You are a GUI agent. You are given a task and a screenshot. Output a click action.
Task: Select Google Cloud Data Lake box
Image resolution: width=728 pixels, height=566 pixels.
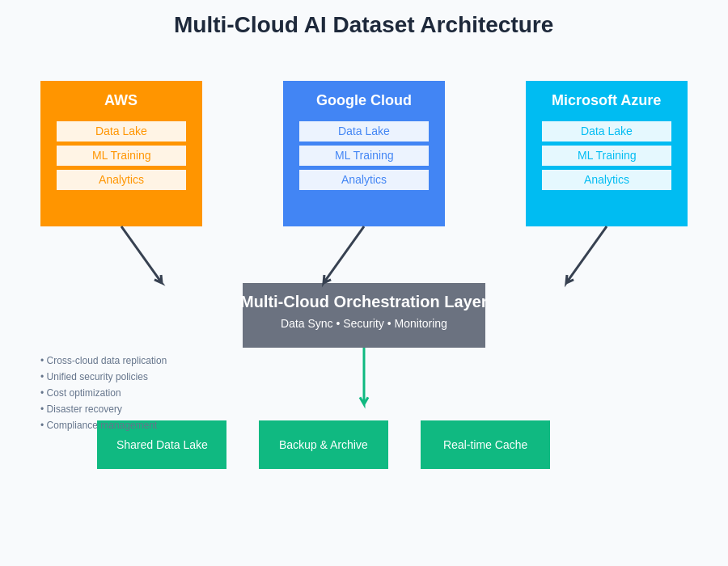coord(364,131)
